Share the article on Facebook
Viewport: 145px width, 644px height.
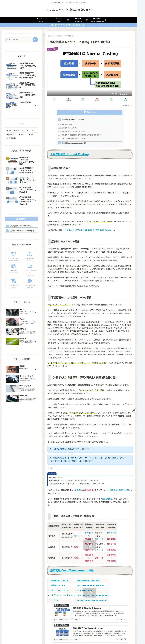68,99
